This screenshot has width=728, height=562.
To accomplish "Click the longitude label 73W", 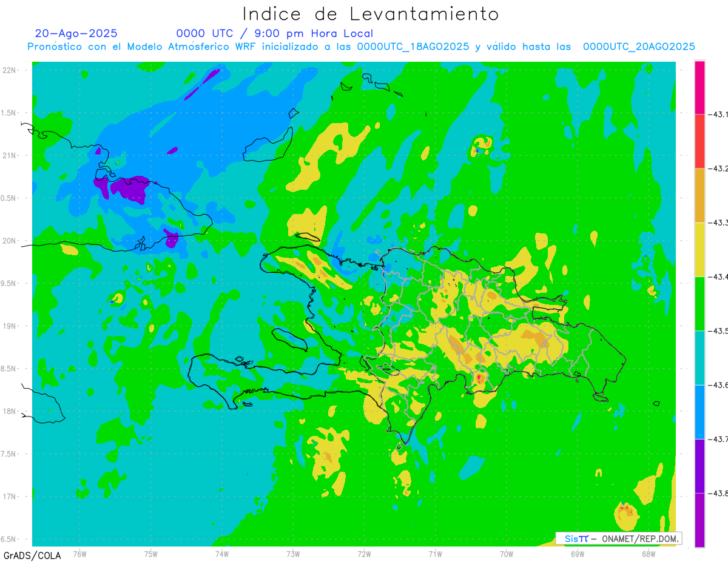I will coord(293,554).
